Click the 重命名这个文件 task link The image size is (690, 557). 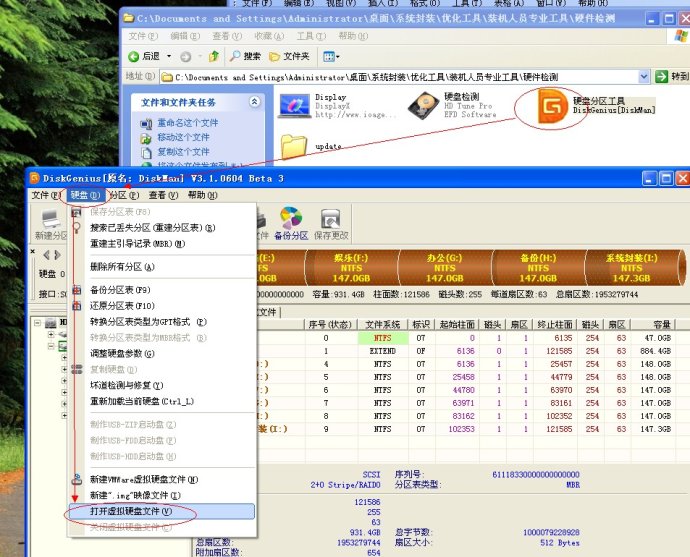187,123
